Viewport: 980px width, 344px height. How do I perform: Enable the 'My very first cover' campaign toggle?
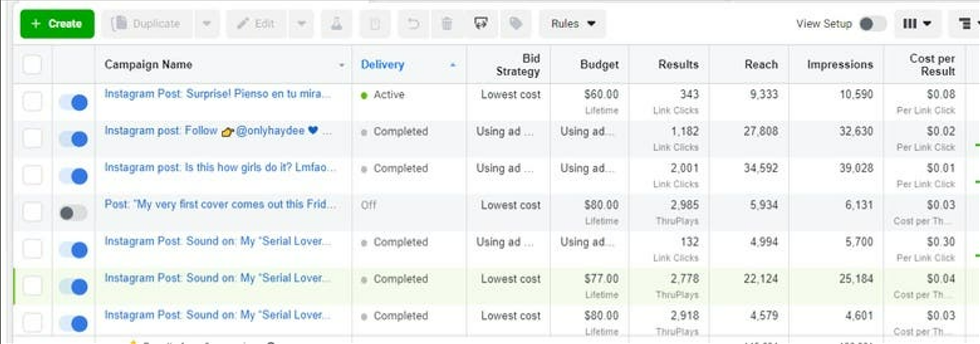73,213
